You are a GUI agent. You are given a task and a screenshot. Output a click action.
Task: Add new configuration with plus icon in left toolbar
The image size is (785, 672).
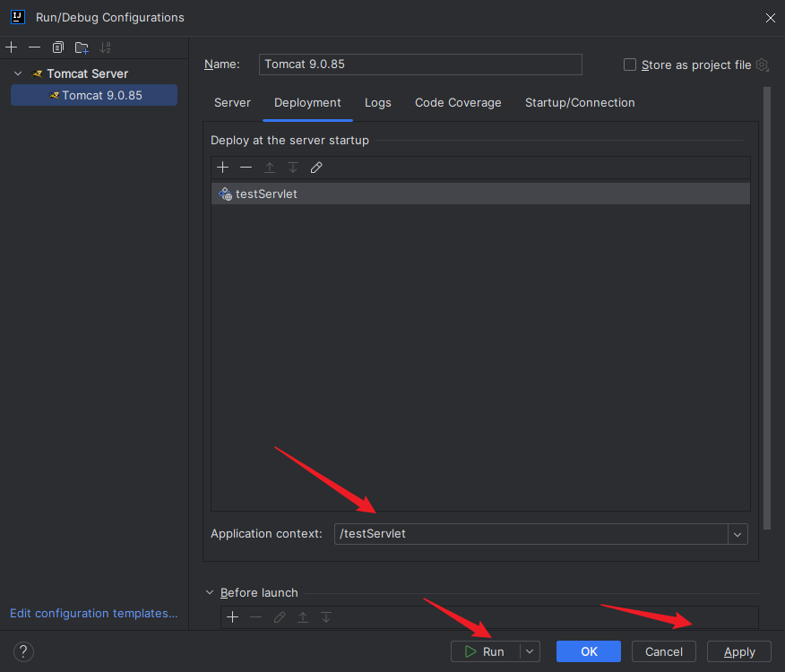pyautogui.click(x=11, y=47)
